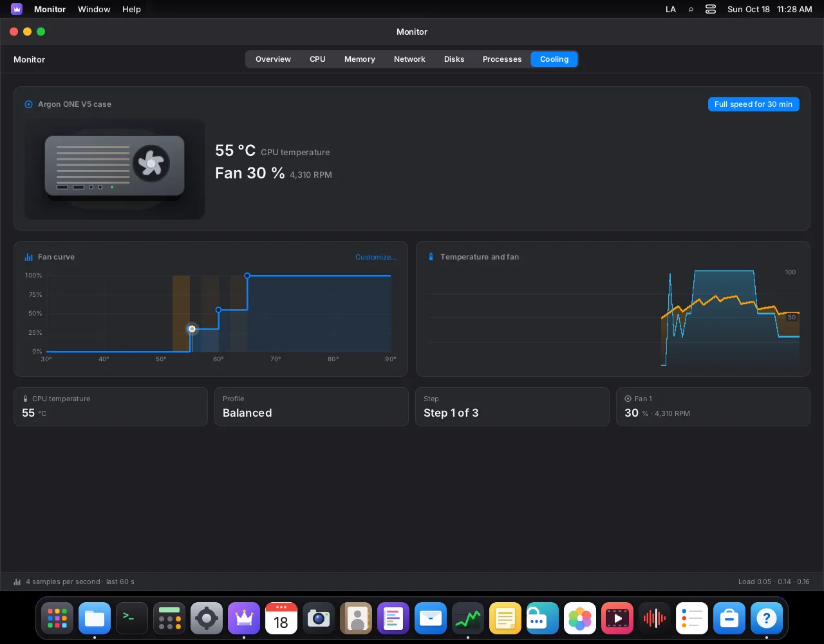824x644 pixels.
Task: Select the fan curve point at 60°
Action: coord(219,310)
